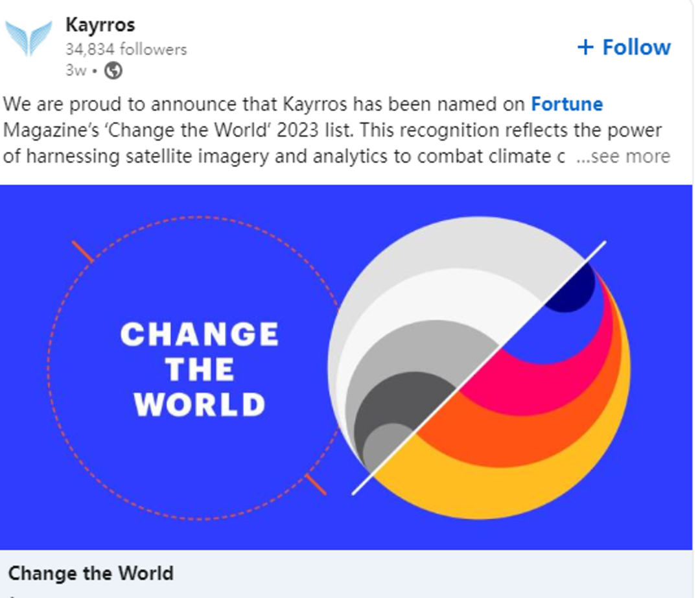Viewport: 700px width, 598px height.
Task: Open the Kayrros company name link
Action: (x=100, y=25)
